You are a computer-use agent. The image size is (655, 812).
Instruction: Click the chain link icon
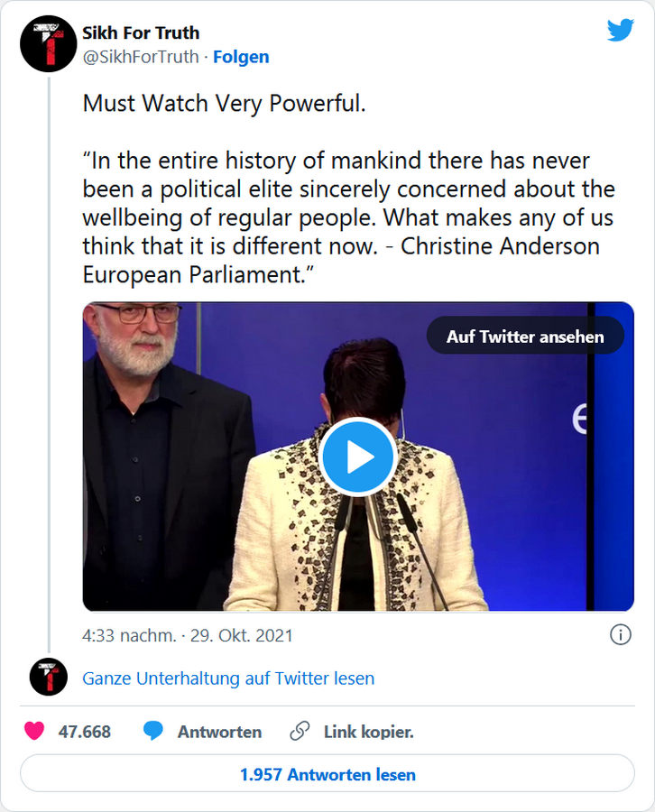pyautogui.click(x=300, y=732)
